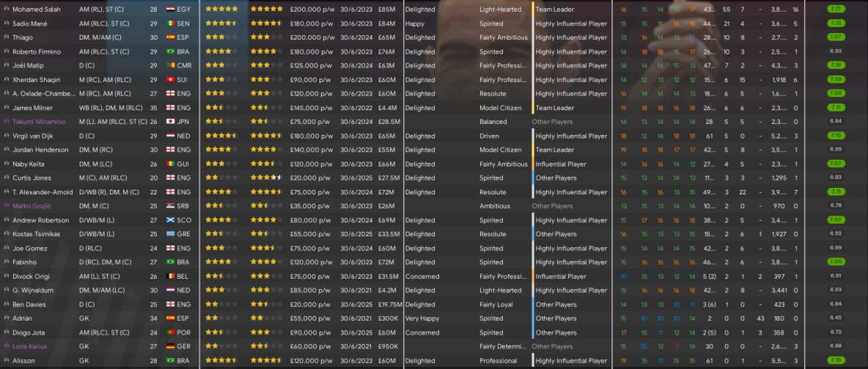Open Kostas Tsimikas's player profile

(37, 234)
